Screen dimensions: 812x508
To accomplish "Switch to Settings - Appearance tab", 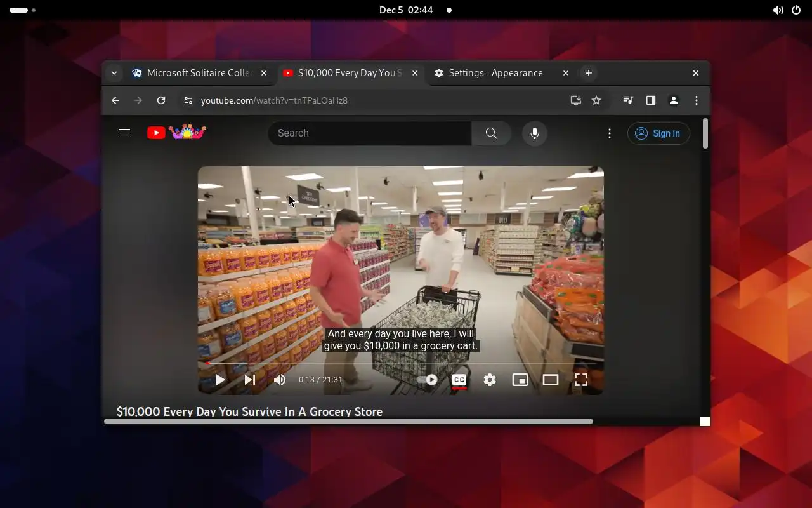I will [x=501, y=73].
